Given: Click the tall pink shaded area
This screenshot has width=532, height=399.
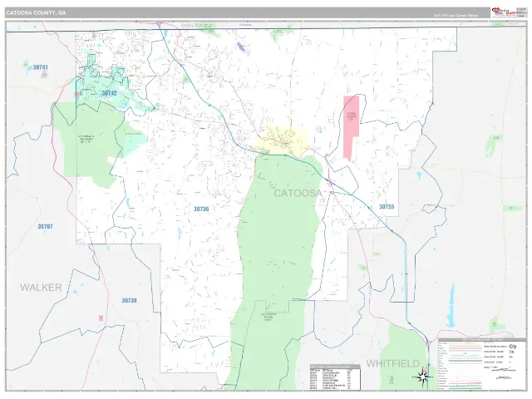Looking at the screenshot, I should (x=351, y=128).
